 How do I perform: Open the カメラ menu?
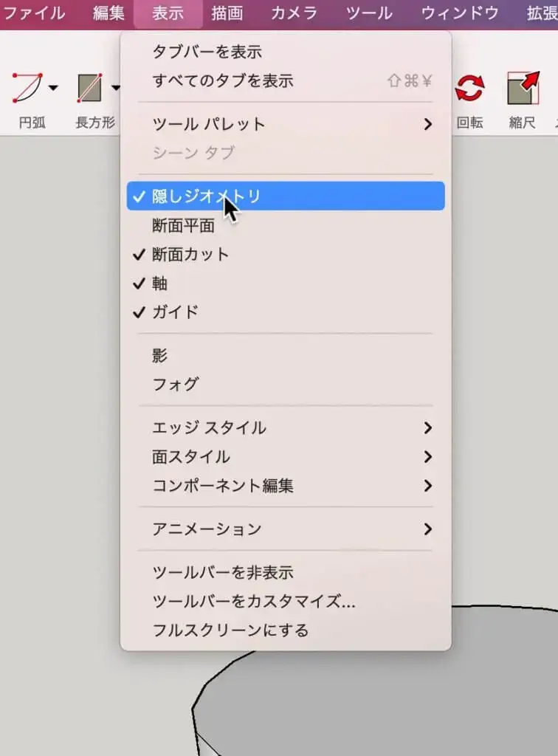tap(294, 13)
